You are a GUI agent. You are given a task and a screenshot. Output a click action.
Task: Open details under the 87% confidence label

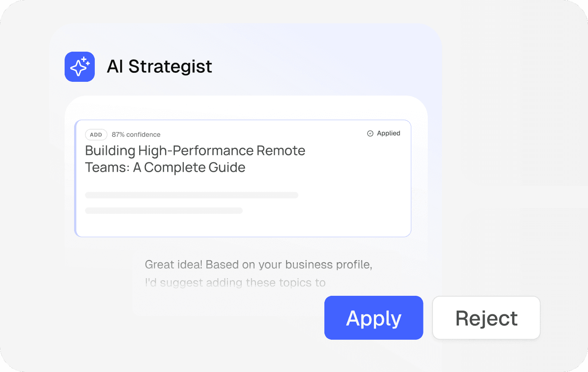click(x=136, y=134)
